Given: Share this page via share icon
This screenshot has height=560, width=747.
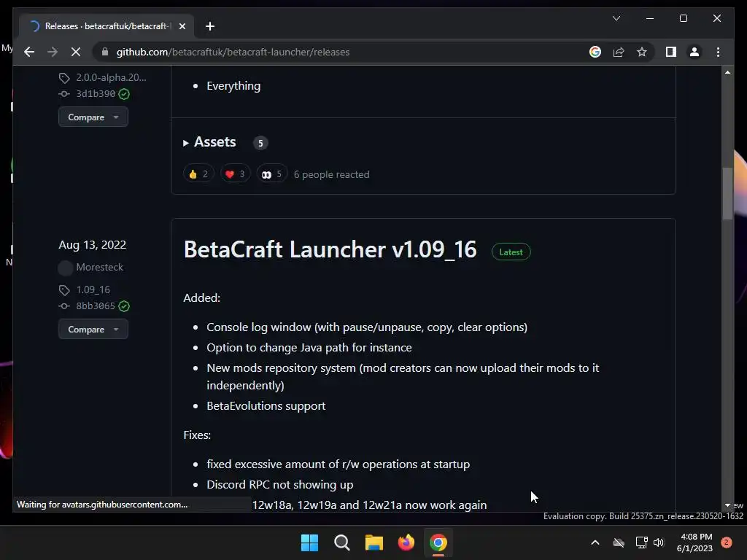Looking at the screenshot, I should [619, 52].
